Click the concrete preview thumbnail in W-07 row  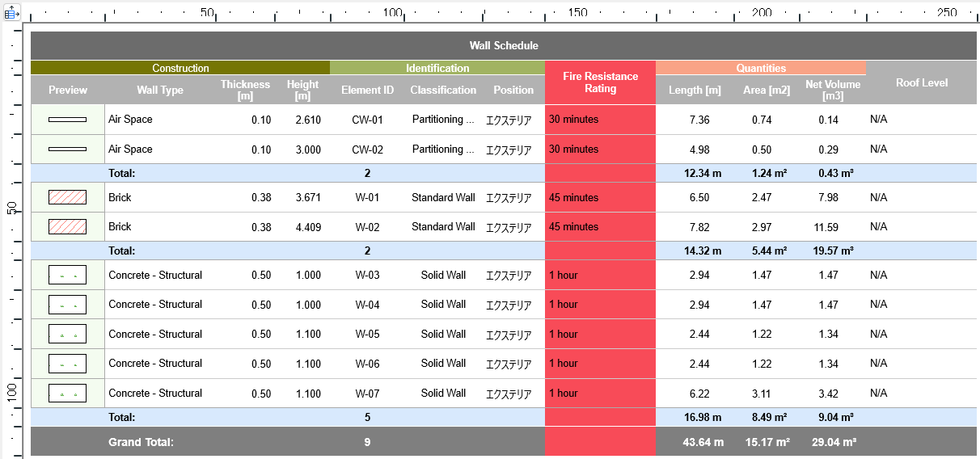pyautogui.click(x=67, y=394)
